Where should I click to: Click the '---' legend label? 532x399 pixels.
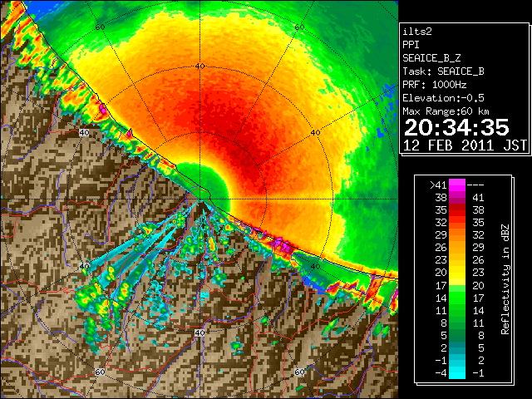click(x=475, y=185)
